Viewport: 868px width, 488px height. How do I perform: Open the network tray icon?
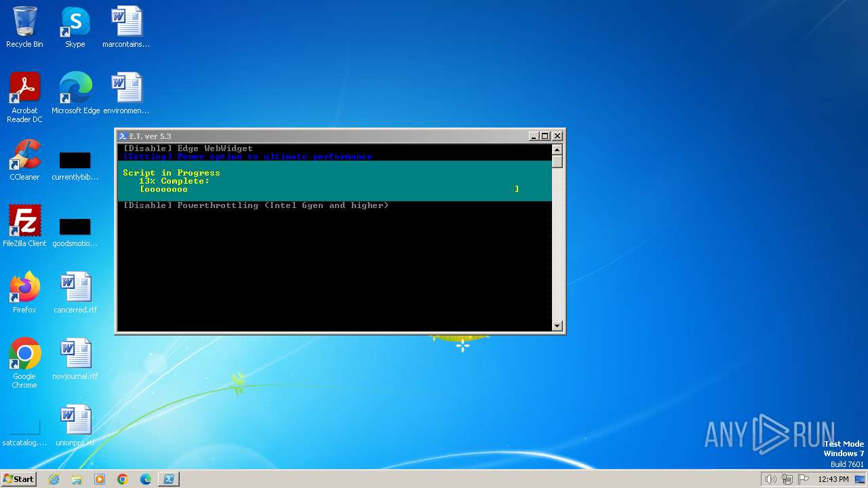coord(787,479)
